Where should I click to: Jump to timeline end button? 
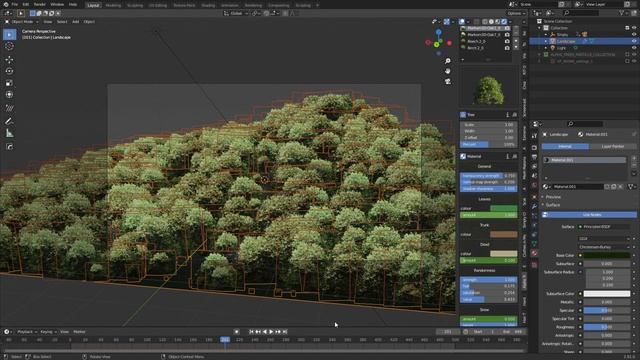[285, 332]
